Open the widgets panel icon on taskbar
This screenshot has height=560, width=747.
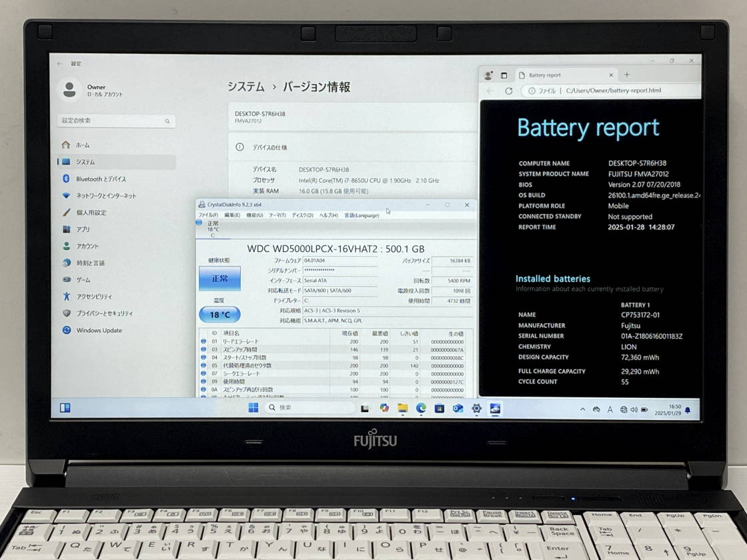click(x=65, y=407)
